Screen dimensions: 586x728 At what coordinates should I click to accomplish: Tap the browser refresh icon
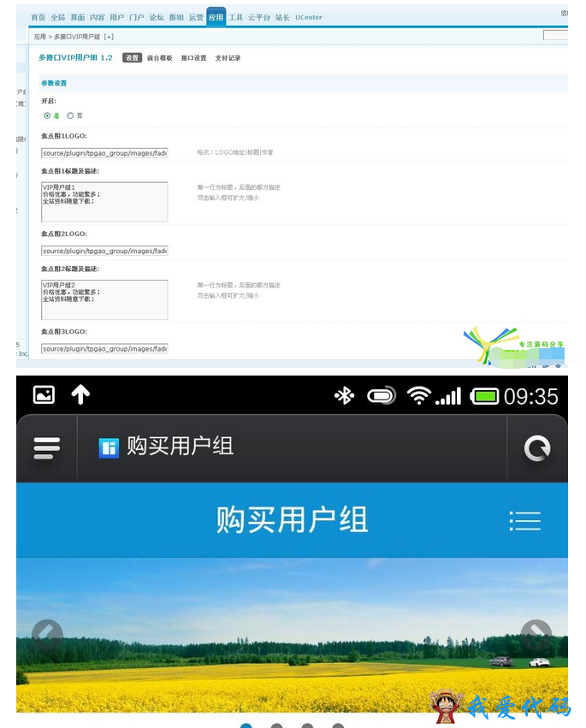[x=537, y=448]
